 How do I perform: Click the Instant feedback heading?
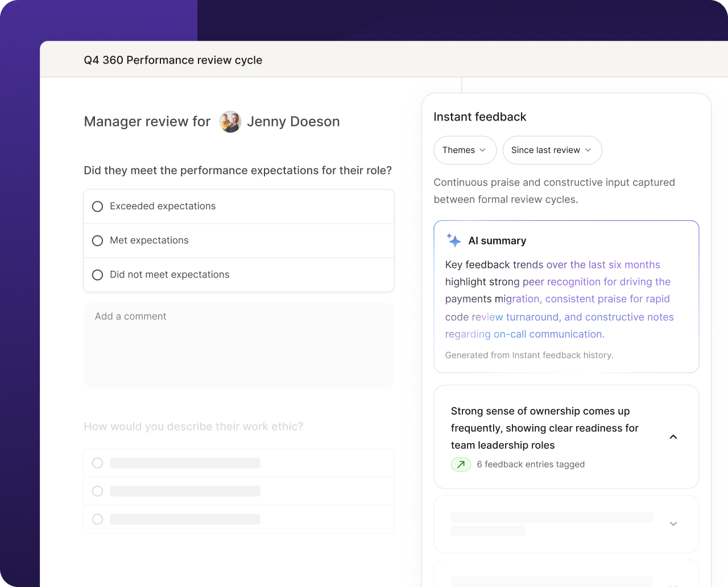pos(480,117)
